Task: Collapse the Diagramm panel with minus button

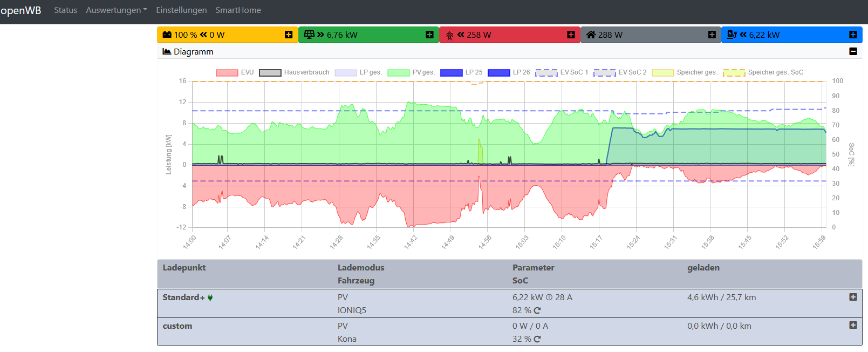Action: coord(853,51)
